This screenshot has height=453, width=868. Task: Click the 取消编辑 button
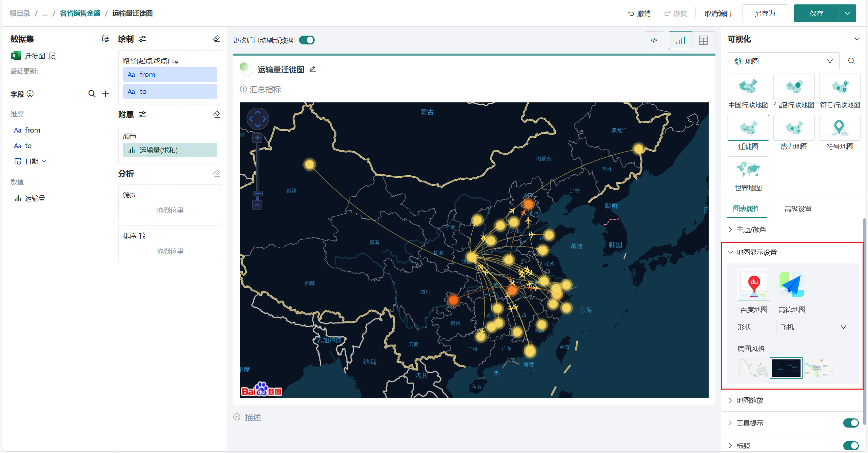coord(718,14)
